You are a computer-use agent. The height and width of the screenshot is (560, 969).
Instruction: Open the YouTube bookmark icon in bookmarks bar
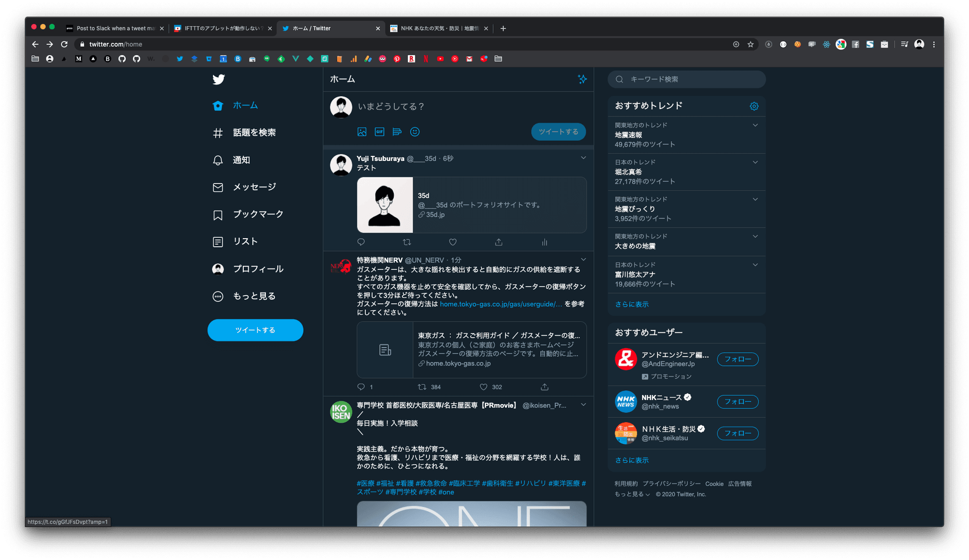tap(440, 59)
